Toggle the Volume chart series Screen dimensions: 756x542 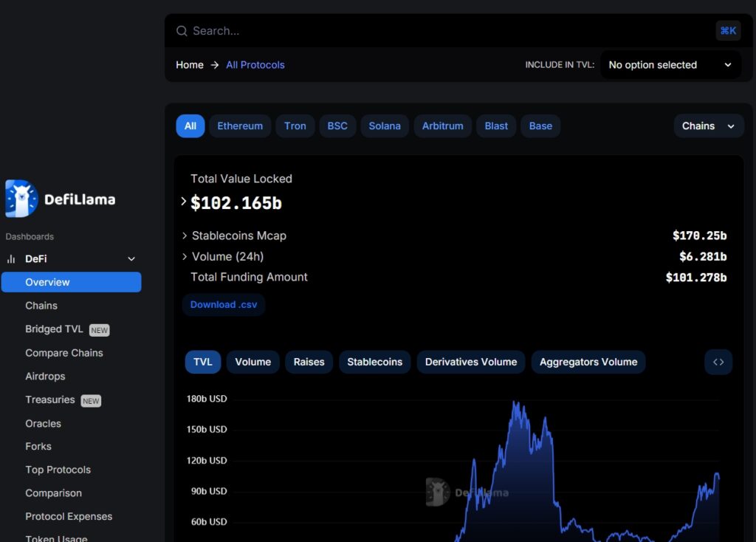253,362
